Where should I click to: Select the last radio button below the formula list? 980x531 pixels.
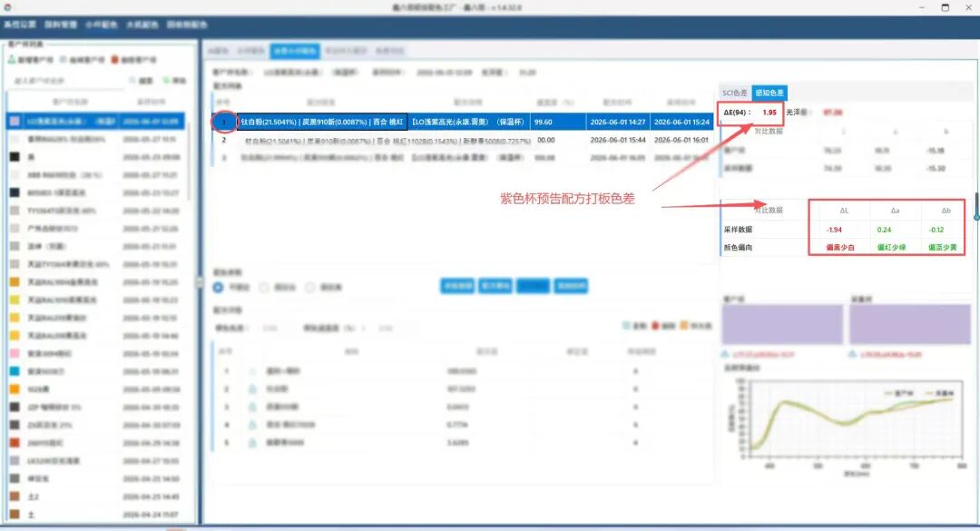tap(310, 287)
